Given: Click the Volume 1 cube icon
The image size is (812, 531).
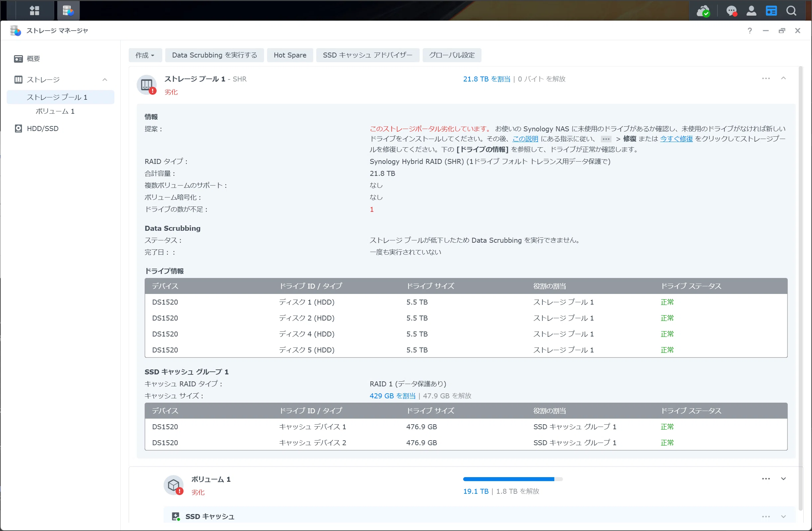Looking at the screenshot, I should [173, 485].
